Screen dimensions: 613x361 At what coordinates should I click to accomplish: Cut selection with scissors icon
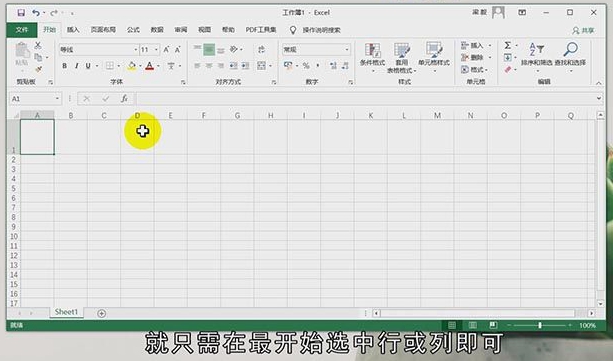pos(38,45)
